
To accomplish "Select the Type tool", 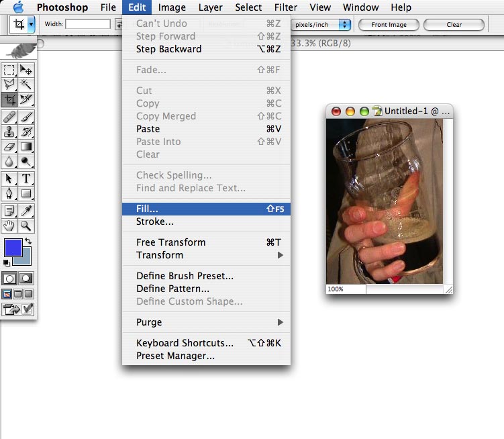I will click(26, 179).
